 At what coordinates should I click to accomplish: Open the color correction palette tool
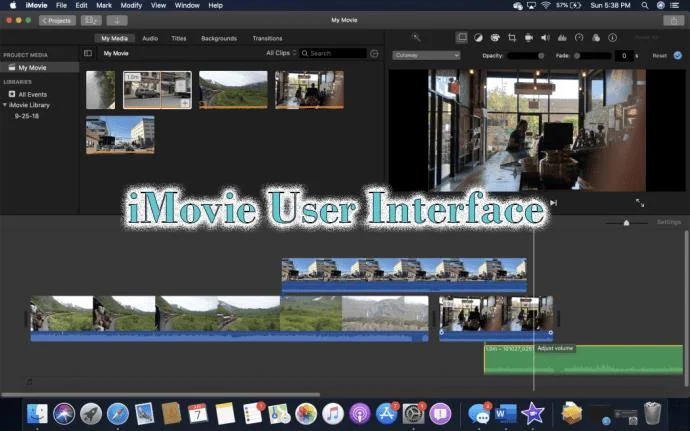tap(495, 38)
